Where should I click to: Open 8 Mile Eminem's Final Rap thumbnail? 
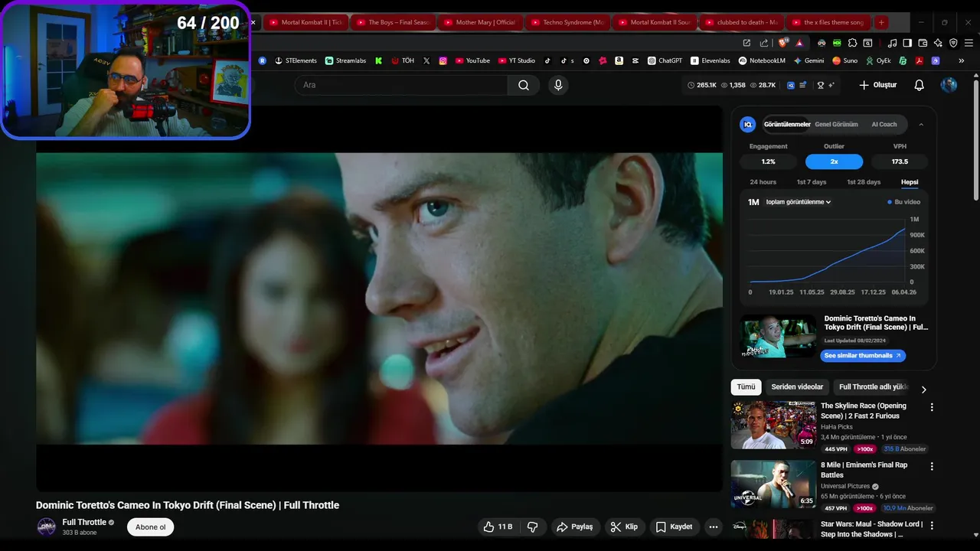click(x=773, y=484)
